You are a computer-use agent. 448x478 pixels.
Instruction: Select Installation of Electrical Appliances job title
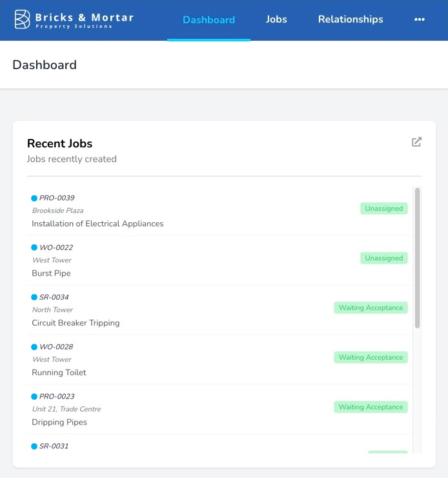point(97,223)
